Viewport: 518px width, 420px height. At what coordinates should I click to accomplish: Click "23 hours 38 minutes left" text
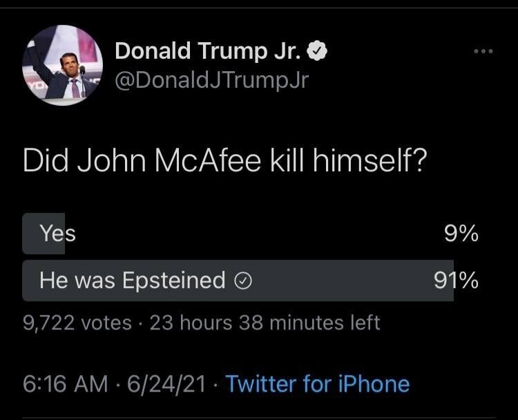pos(265,322)
